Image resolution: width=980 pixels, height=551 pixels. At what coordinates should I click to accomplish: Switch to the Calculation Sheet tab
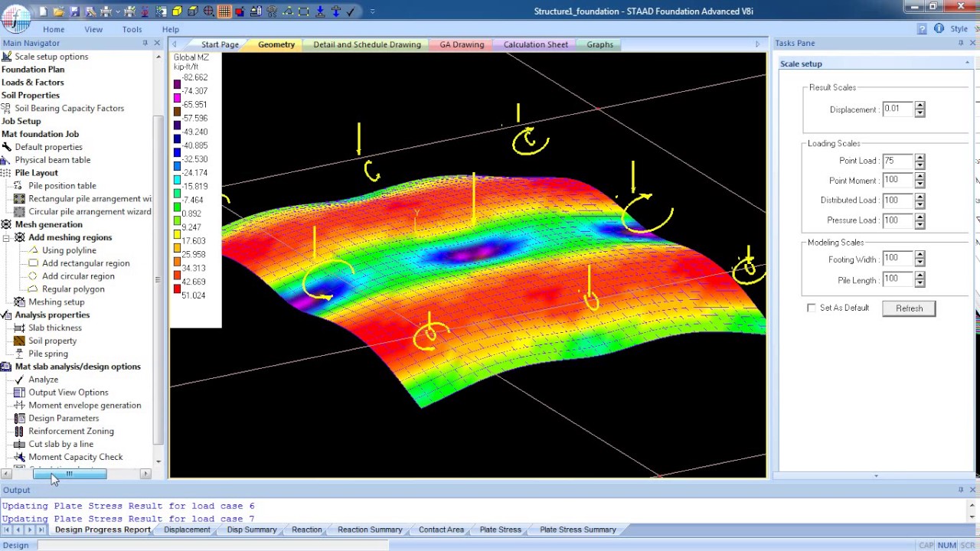[x=536, y=44]
